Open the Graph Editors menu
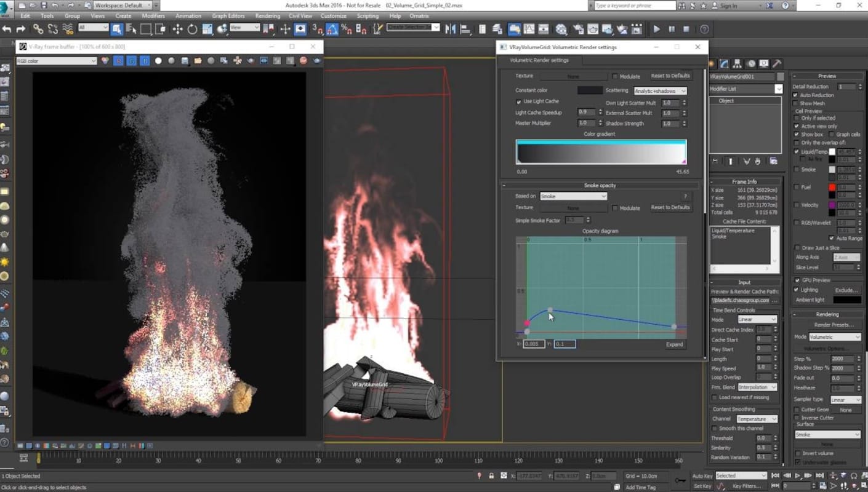 click(x=228, y=16)
